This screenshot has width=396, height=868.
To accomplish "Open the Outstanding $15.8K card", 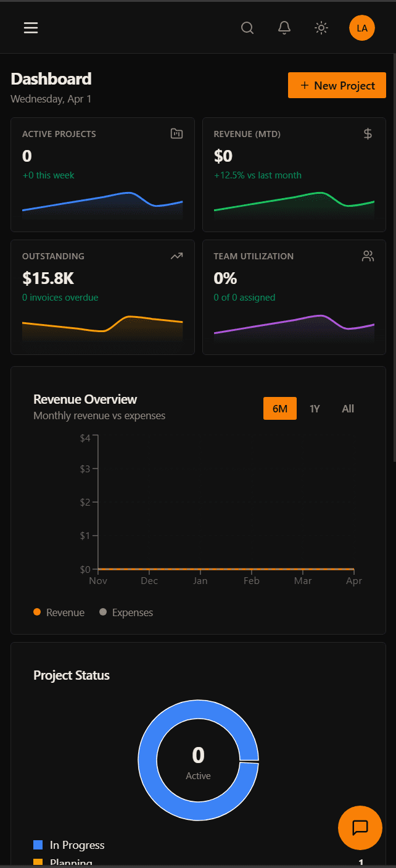I will coord(102,297).
